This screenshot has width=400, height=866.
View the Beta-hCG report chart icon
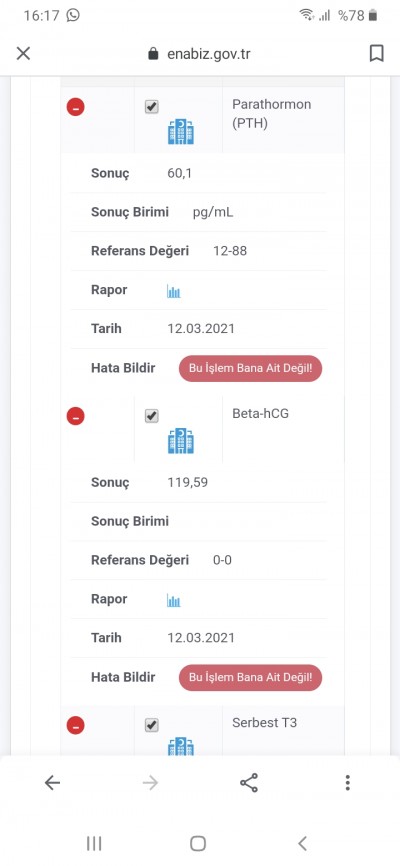pos(174,601)
